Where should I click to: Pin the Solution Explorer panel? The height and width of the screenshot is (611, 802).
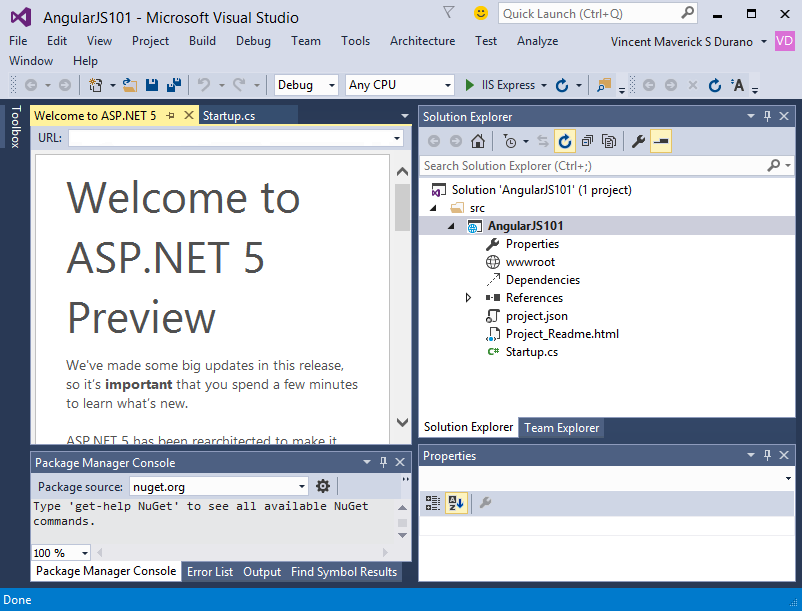tap(767, 116)
